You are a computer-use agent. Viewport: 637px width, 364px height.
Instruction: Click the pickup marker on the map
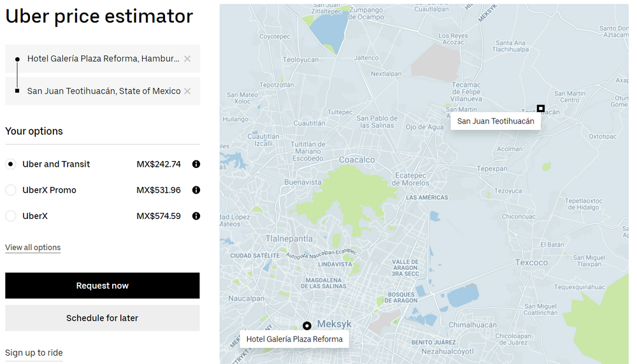pos(307,326)
